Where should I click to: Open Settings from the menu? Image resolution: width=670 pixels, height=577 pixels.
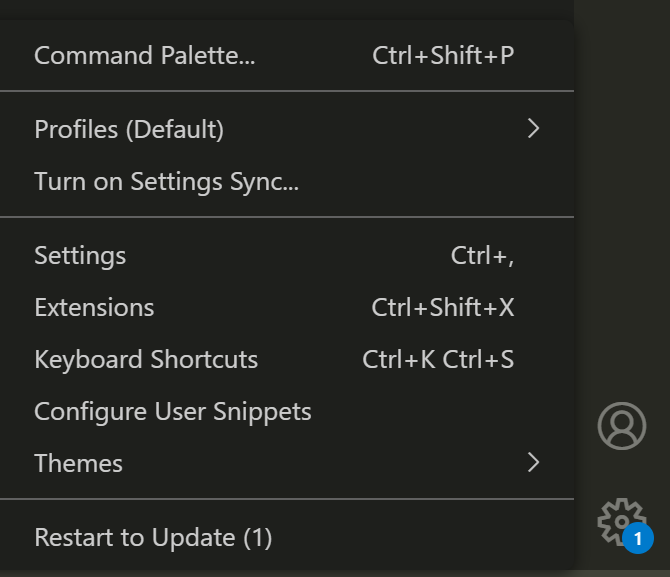pos(80,255)
